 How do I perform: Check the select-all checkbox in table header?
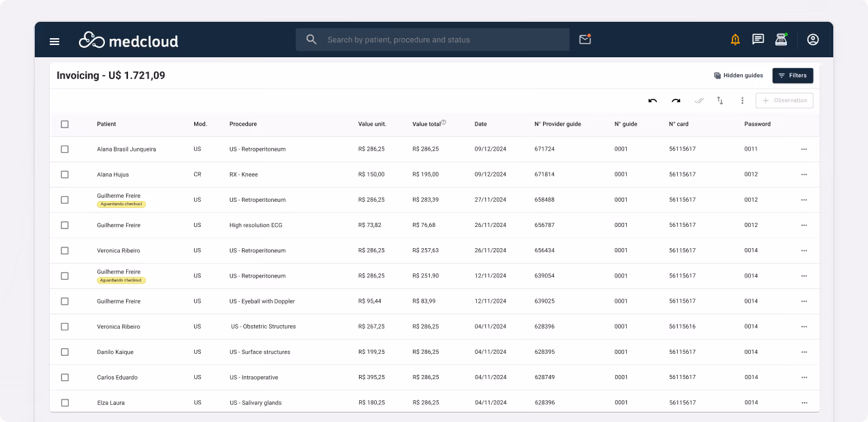click(65, 123)
